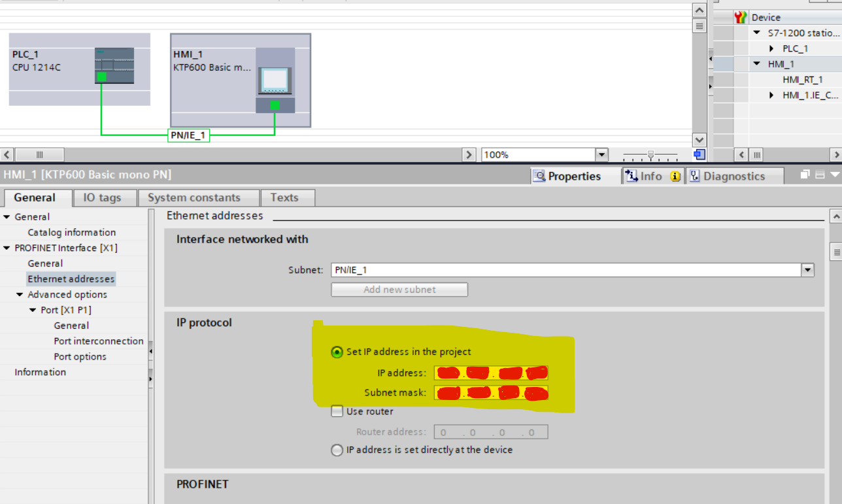Screen dimensions: 842x504
Task: Float the inspector window using the overlapping-windows icon
Action: point(805,175)
